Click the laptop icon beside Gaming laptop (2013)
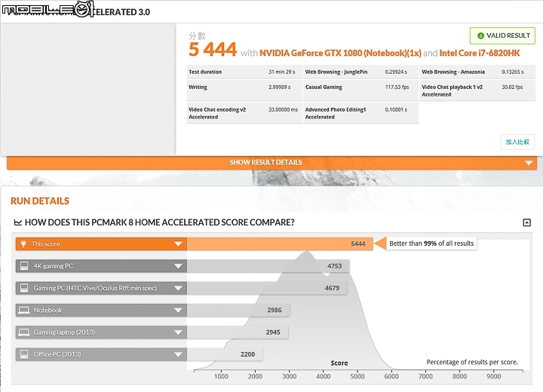This screenshot has height=392, width=543. pos(24,332)
